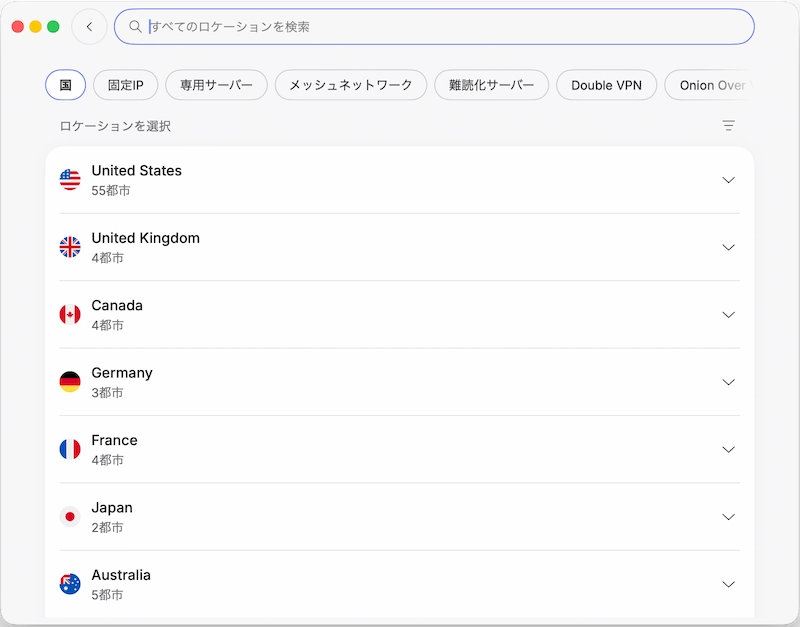This screenshot has height=627, width=800.
Task: Select the Double VPN tab
Action: point(606,85)
